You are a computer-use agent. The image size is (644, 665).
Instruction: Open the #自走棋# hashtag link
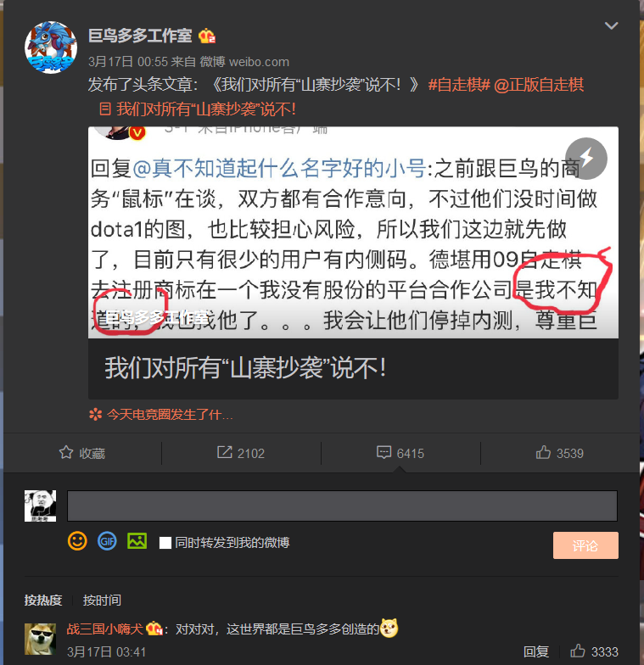(459, 85)
